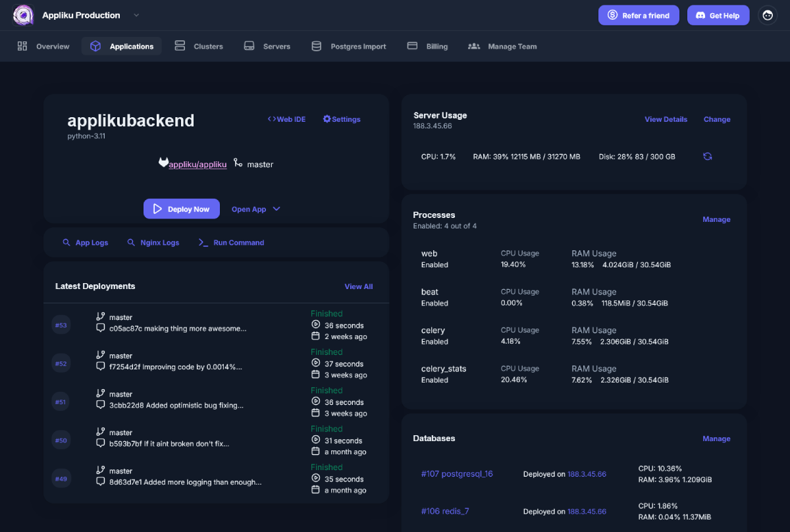Open App Logs
The width and height of the screenshot is (790, 532).
coord(85,242)
